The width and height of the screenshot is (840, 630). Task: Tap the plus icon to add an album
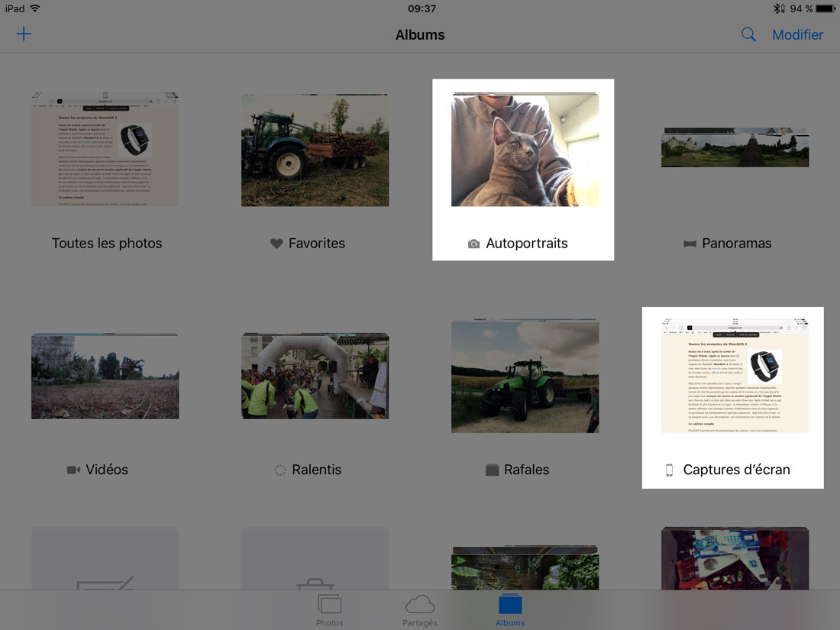coord(24,34)
